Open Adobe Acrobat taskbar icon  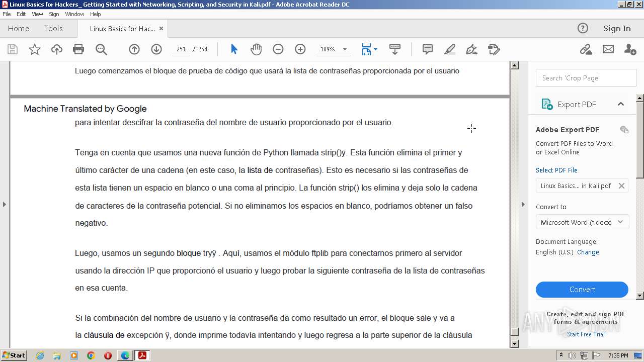tap(142, 355)
